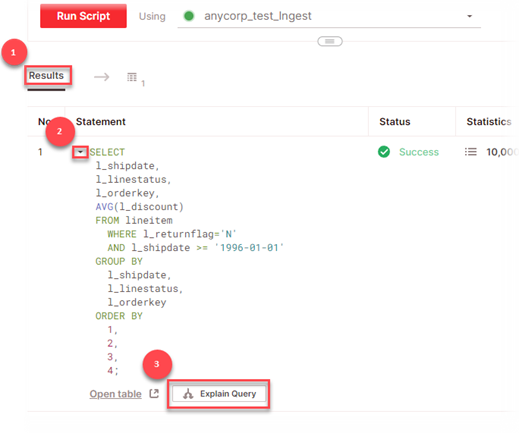Open the table output tab icon
Screen dimensions: 519x433
pyautogui.click(x=132, y=77)
